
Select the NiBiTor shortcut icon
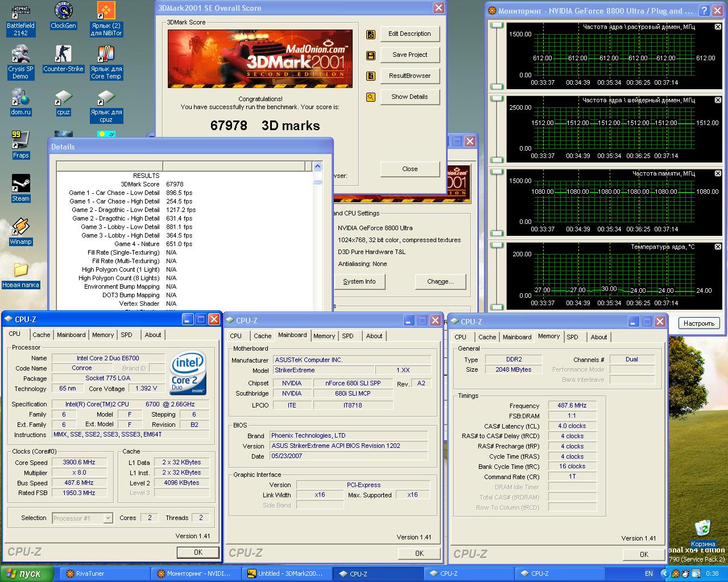[x=106, y=19]
